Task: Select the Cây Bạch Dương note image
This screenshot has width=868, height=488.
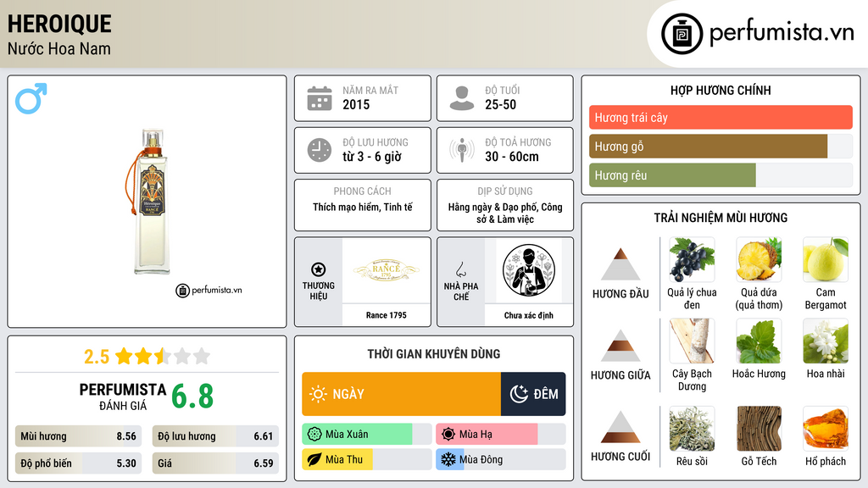Action: point(692,341)
